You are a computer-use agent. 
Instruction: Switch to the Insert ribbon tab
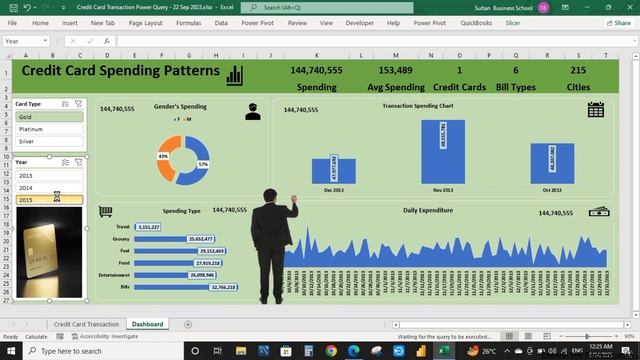[70, 23]
